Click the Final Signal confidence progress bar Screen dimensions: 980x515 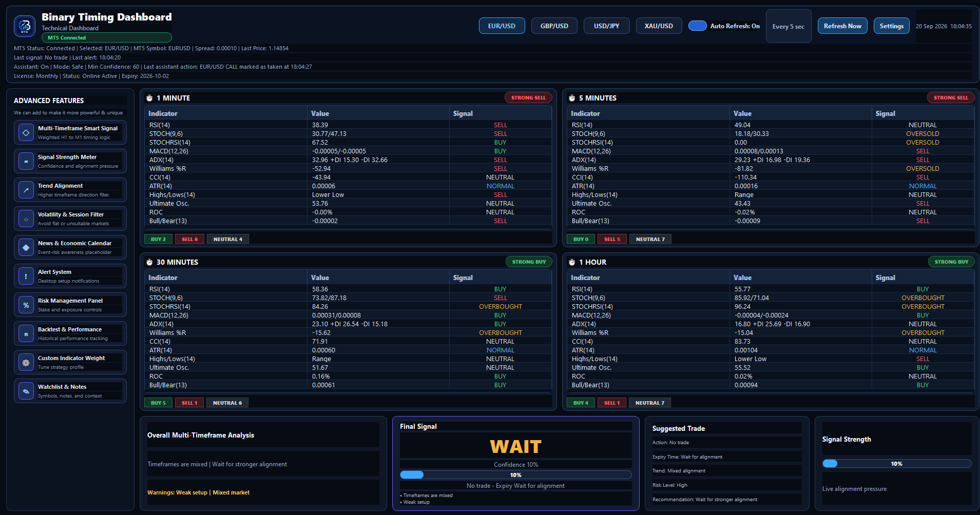click(x=516, y=475)
